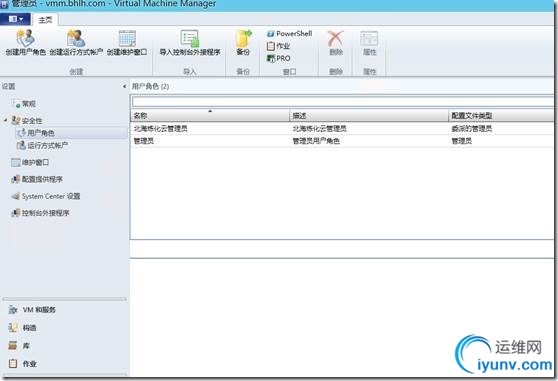558x381 pixels.
Task: Click the 维护窗口 calendar icon
Action: [16, 163]
